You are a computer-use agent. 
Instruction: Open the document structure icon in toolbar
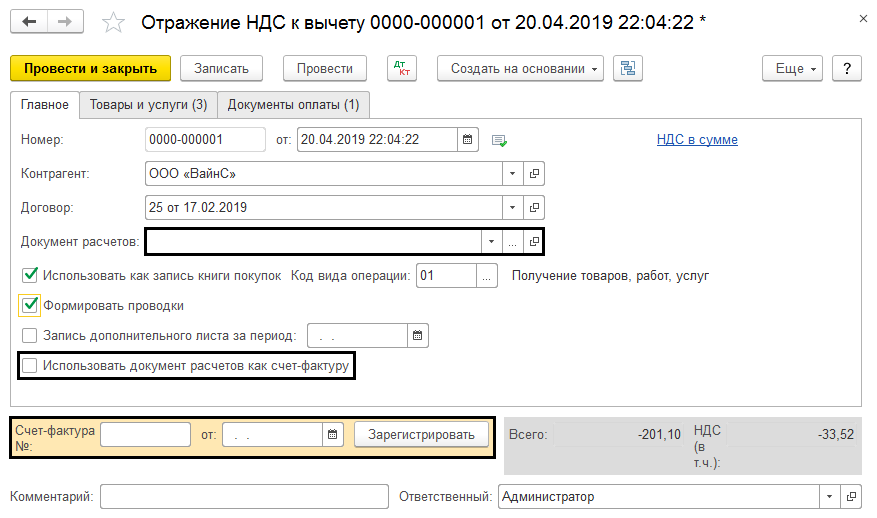tap(628, 68)
